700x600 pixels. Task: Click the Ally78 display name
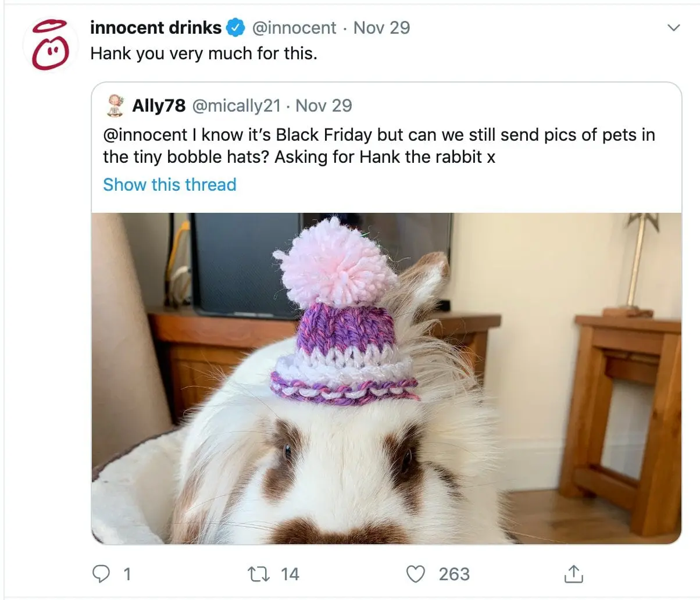point(159,106)
